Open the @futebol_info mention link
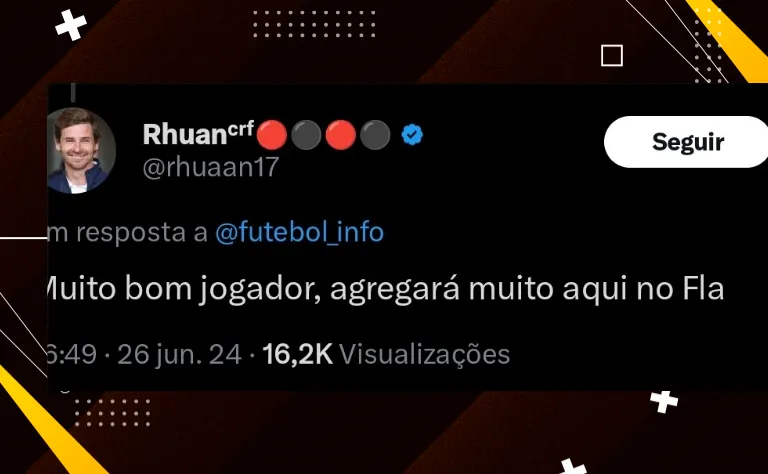This screenshot has height=474, width=768. 299,232
